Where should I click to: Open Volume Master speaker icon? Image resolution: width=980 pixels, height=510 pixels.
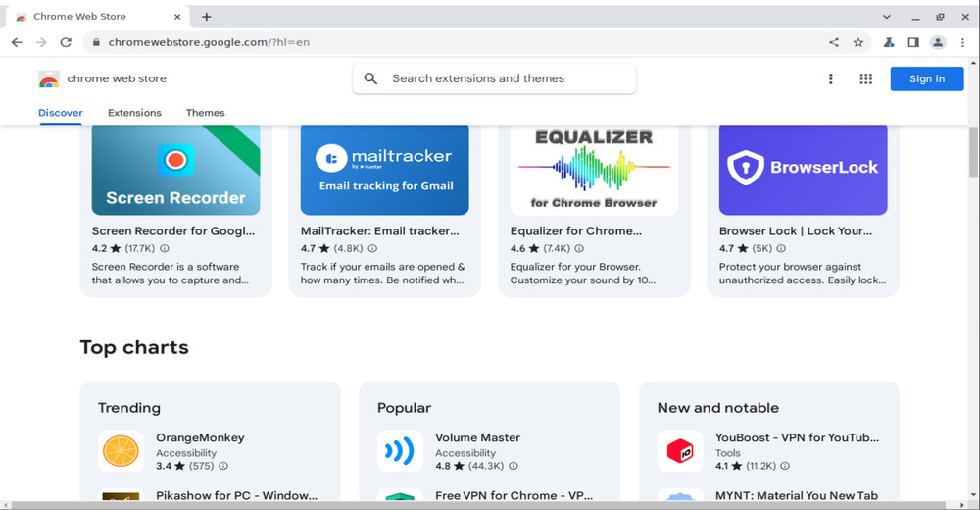pyautogui.click(x=400, y=451)
